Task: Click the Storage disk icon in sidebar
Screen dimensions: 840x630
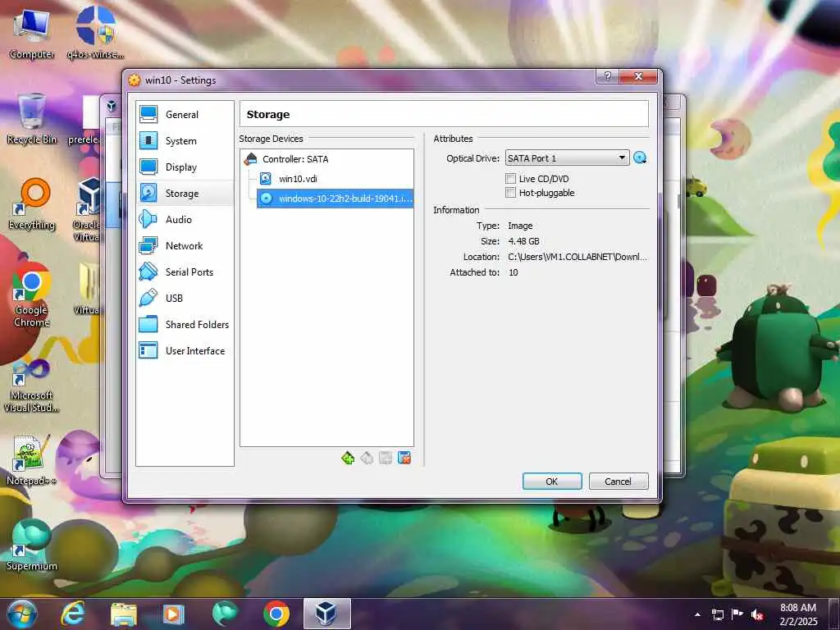Action: point(148,193)
